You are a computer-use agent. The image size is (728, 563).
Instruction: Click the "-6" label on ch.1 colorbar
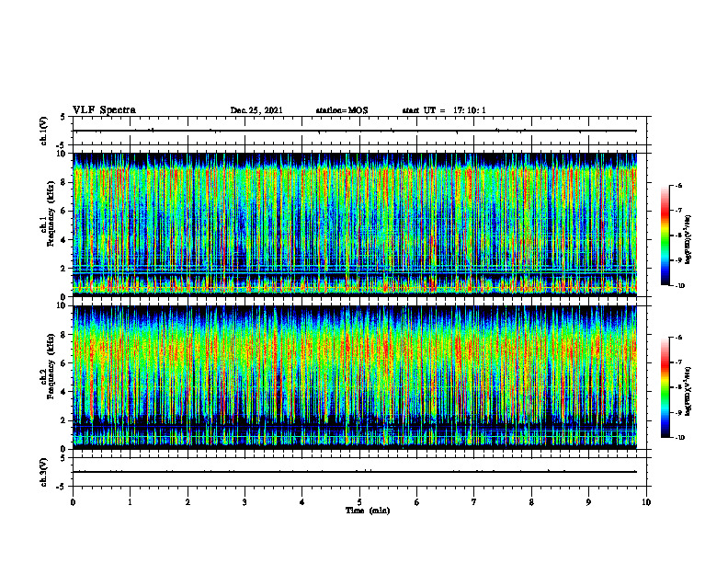click(678, 185)
